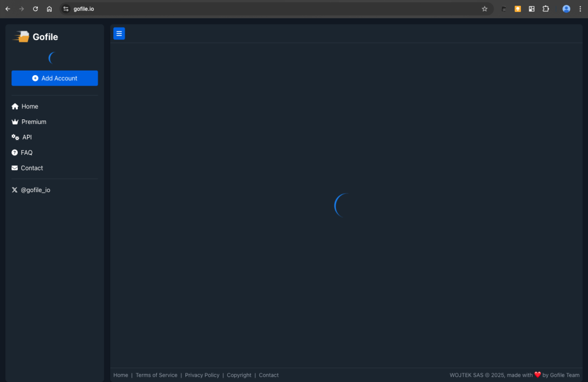This screenshot has width=588, height=382.
Task: Click the Home link in footer
Action: (121, 375)
